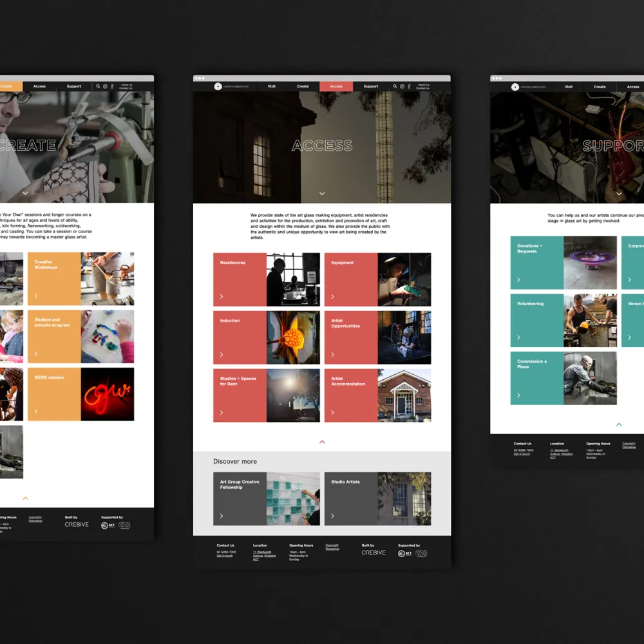Open the glass tile wall Fellowship photo
The width and height of the screenshot is (644, 644).
[293, 498]
